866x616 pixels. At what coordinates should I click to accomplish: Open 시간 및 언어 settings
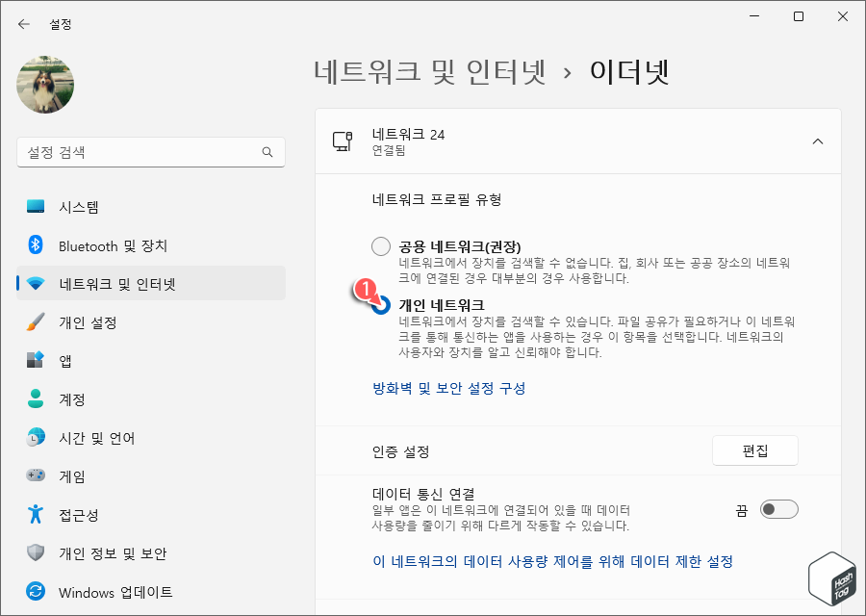tap(101, 438)
